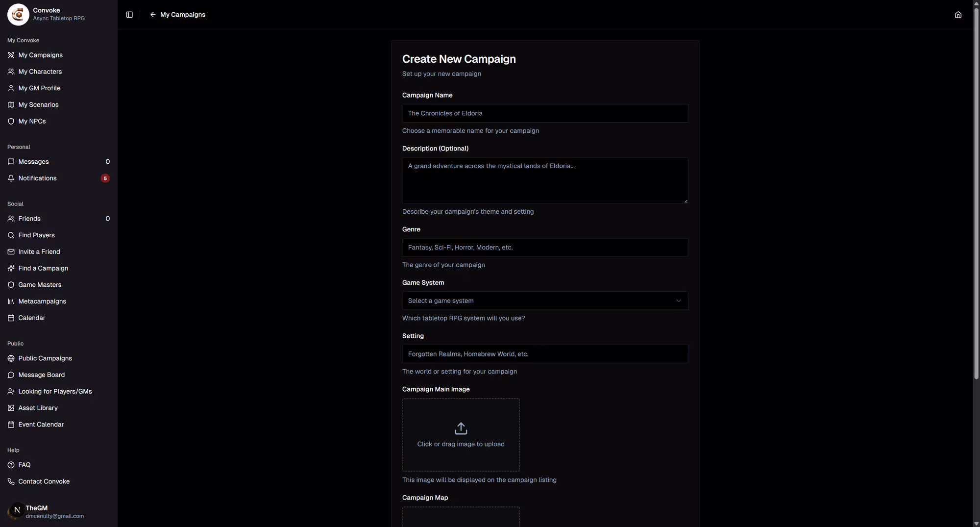Click the Find a Campaign sparkle icon

(11, 268)
